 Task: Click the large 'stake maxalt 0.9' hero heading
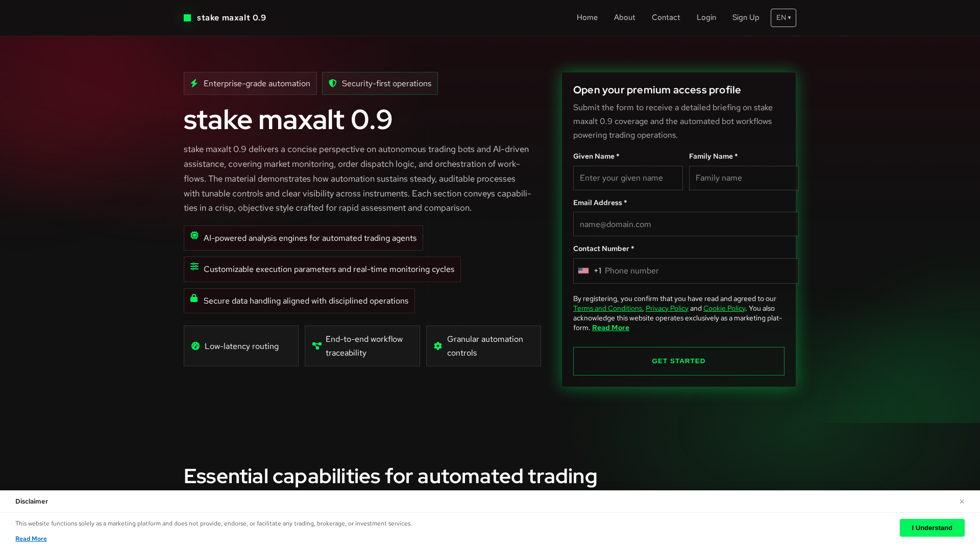click(x=288, y=120)
